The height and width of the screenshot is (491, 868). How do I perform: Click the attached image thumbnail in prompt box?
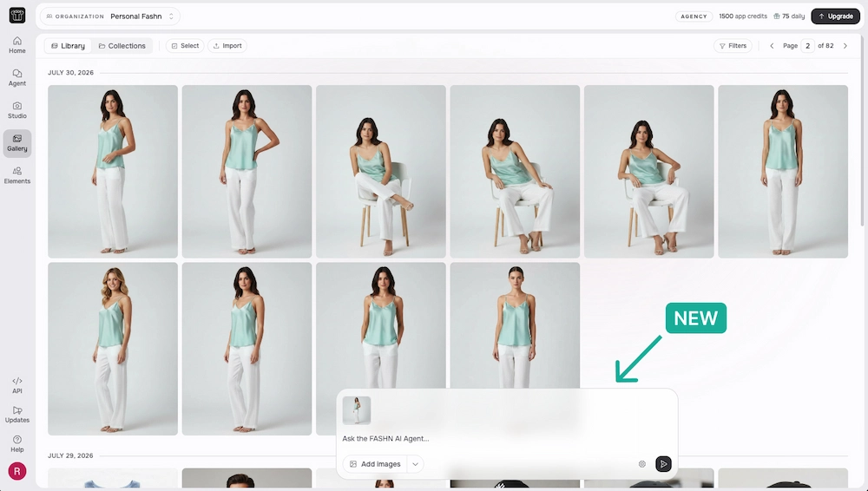357,410
